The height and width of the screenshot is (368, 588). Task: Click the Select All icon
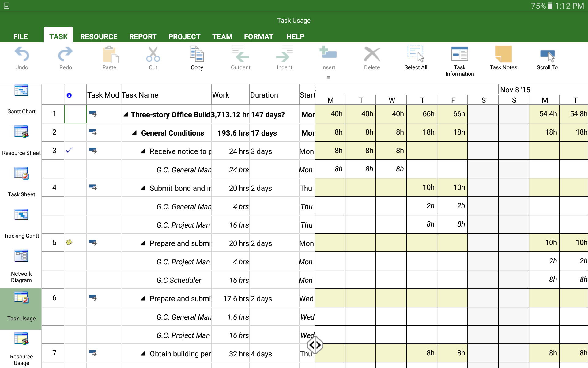(x=416, y=54)
